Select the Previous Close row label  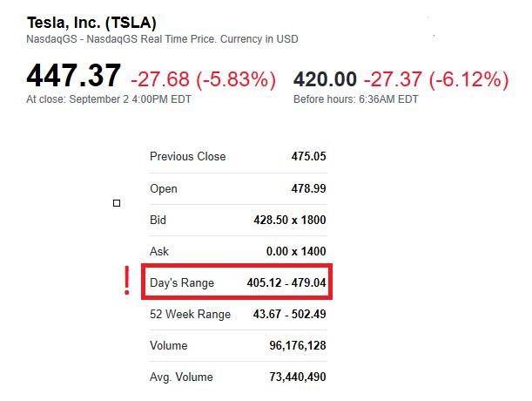click(x=187, y=157)
